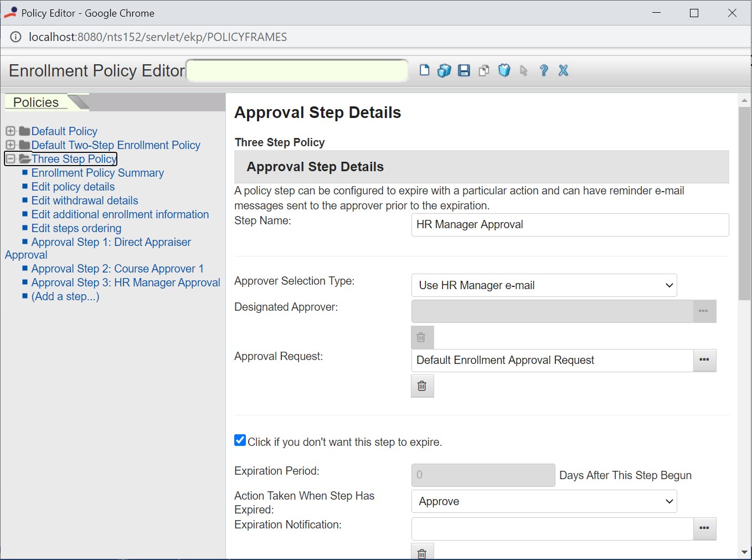Open help with the question mark icon

(x=544, y=70)
